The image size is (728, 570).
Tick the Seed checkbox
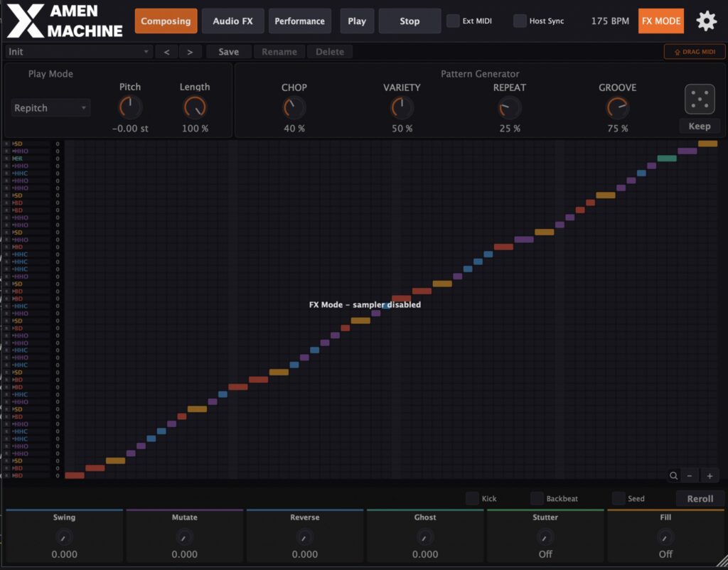(619, 498)
